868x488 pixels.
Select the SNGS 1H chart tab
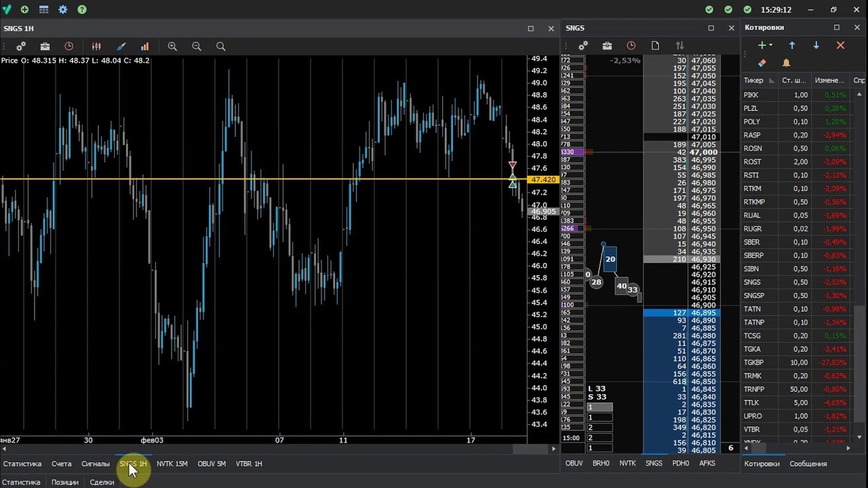pyautogui.click(x=133, y=464)
